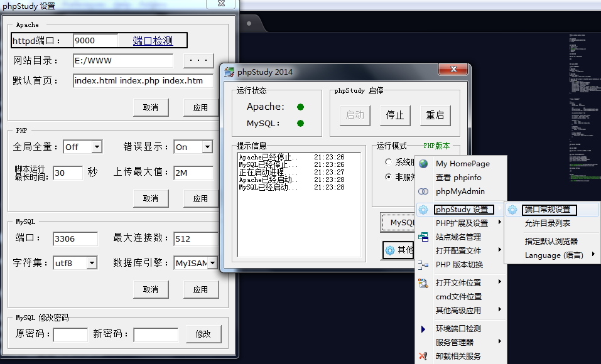Expand the PHP扩展及设置 submenu arrow
This screenshot has height=364, width=601.
click(x=499, y=222)
